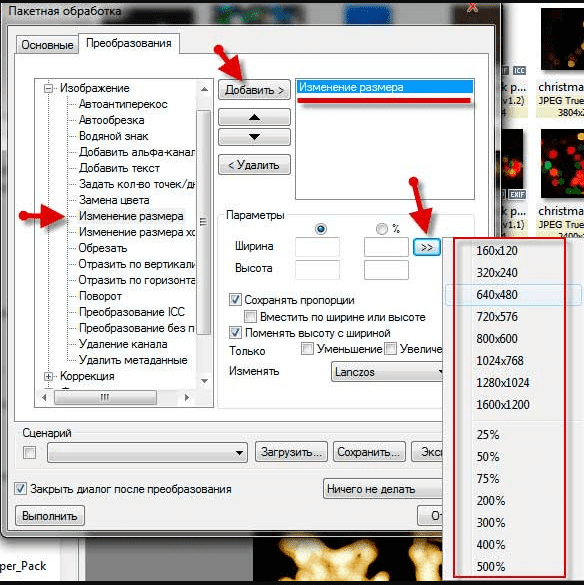Click the move-up arrow button

click(x=254, y=117)
